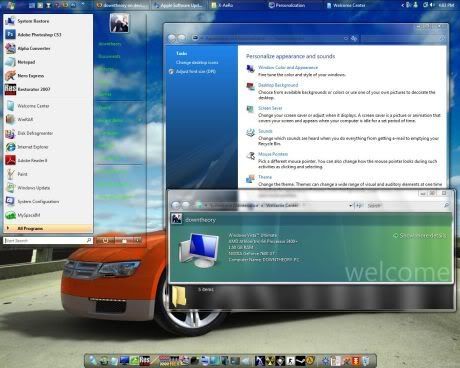The image size is (460, 368).
Task: Click Forward button in Personalization window
Action: 182,38
